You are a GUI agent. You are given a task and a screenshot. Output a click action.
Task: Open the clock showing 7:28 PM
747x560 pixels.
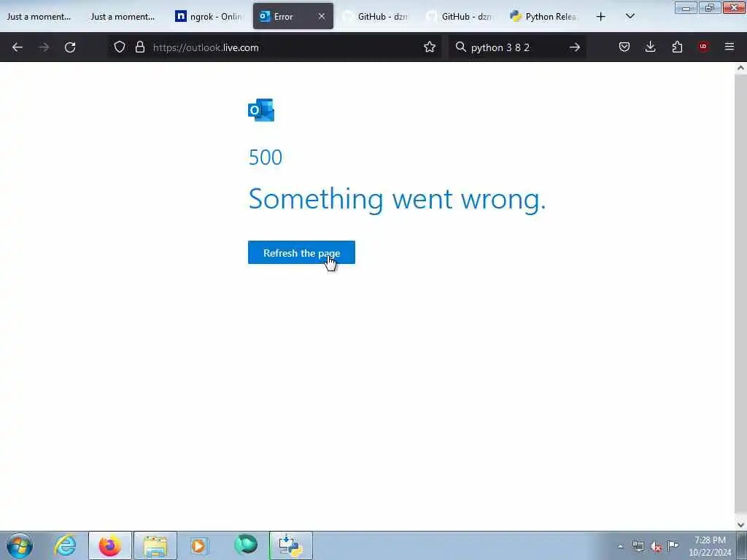710,545
